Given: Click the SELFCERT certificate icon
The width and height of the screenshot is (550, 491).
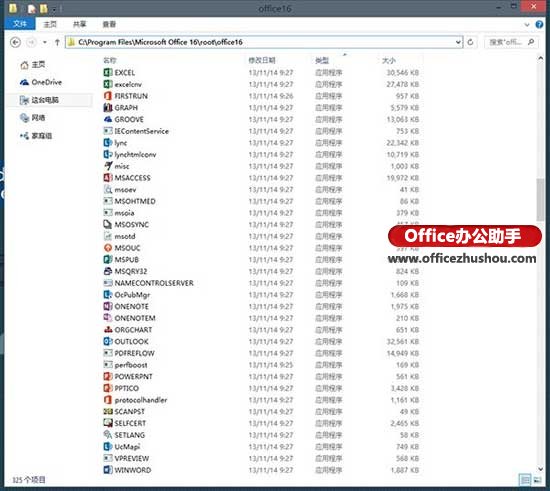Looking at the screenshot, I should pyautogui.click(x=108, y=423).
